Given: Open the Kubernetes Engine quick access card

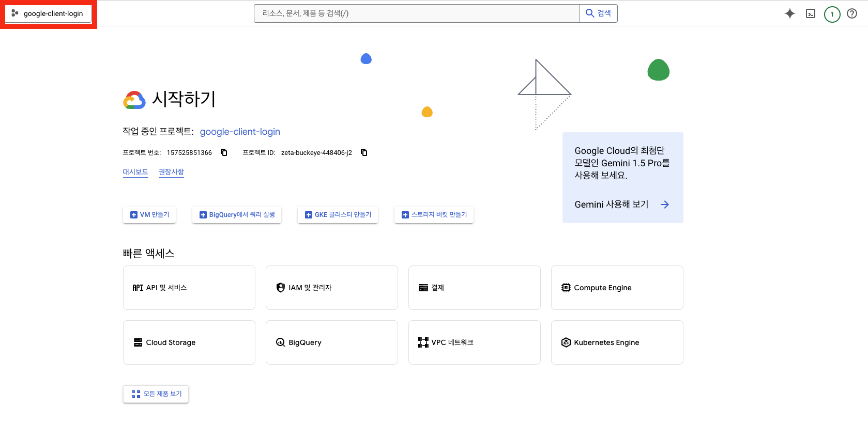Looking at the screenshot, I should point(617,342).
